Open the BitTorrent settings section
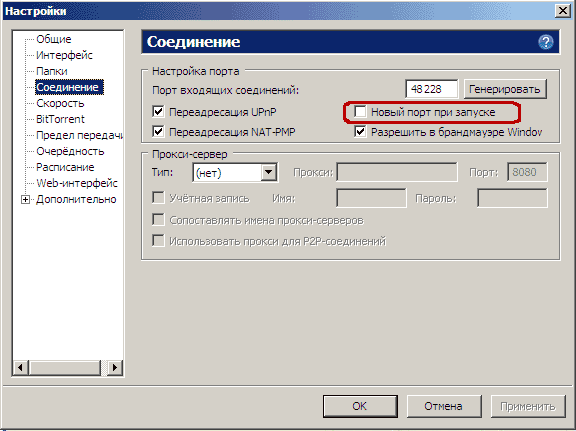This screenshot has height=431, width=576. pos(60,119)
